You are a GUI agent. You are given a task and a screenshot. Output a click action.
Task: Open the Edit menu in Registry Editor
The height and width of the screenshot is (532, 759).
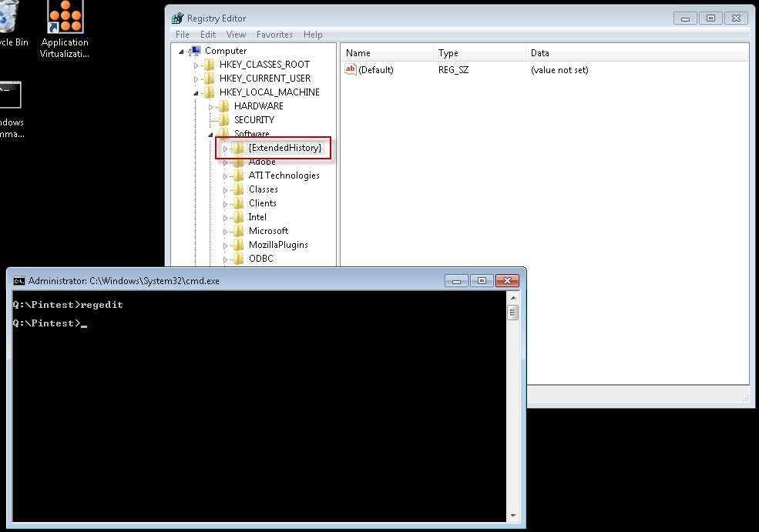pyautogui.click(x=208, y=35)
